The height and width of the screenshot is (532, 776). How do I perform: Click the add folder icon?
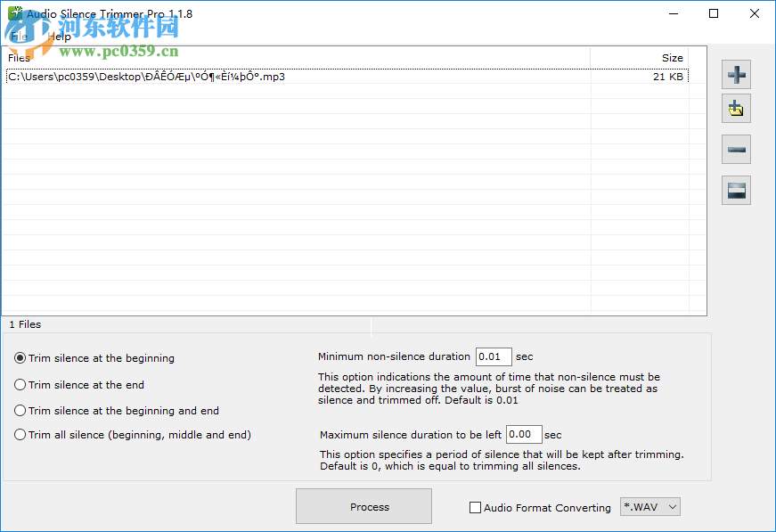(736, 108)
